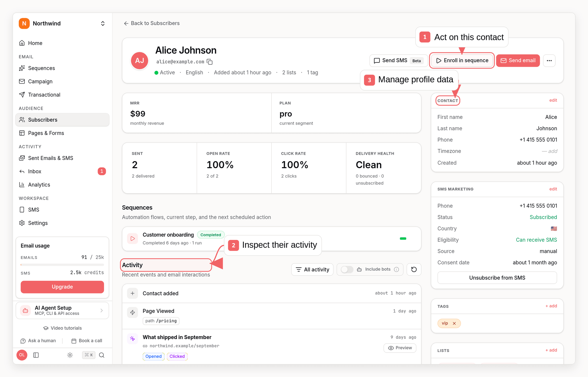Add a Timezone value
This screenshot has width=588, height=377.
(550, 151)
